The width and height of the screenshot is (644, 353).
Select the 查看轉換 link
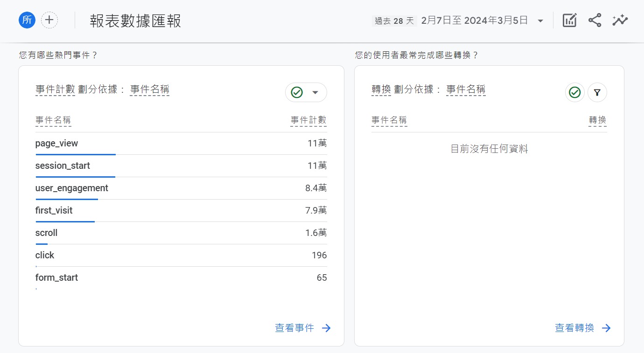[x=574, y=328]
